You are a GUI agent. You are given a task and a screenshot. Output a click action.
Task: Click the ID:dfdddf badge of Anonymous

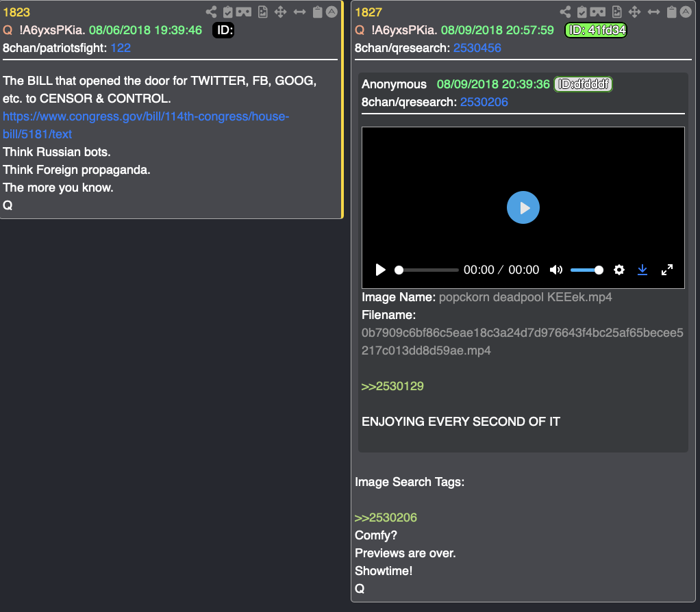(583, 84)
